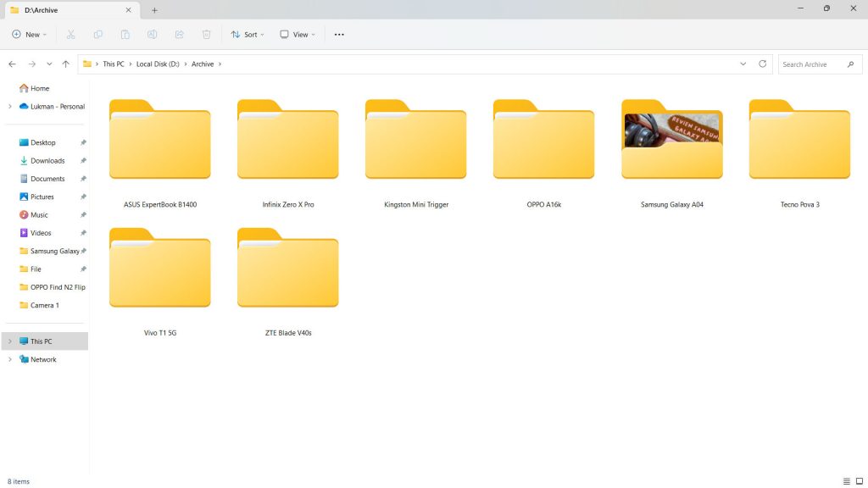Click the Delete icon on the toolbar

click(206, 34)
